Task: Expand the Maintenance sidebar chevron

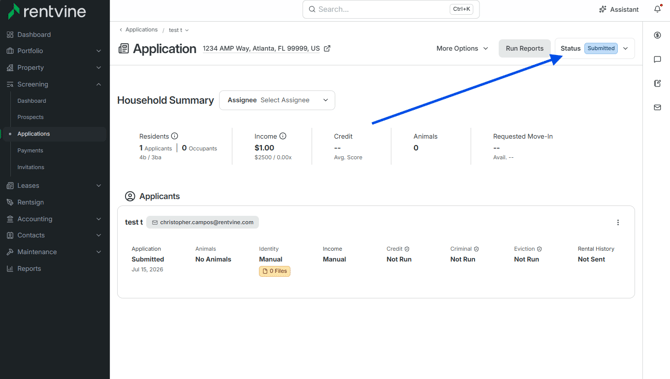Action: click(99, 252)
